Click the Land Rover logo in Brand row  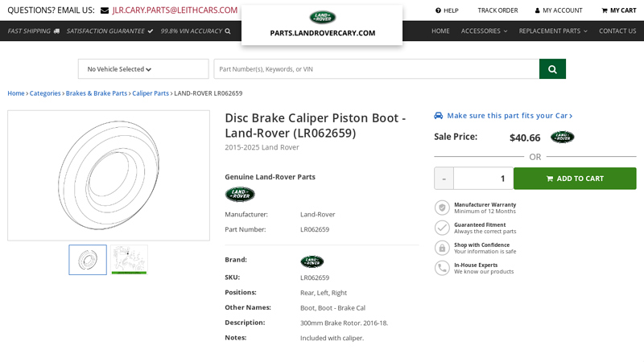click(x=312, y=261)
